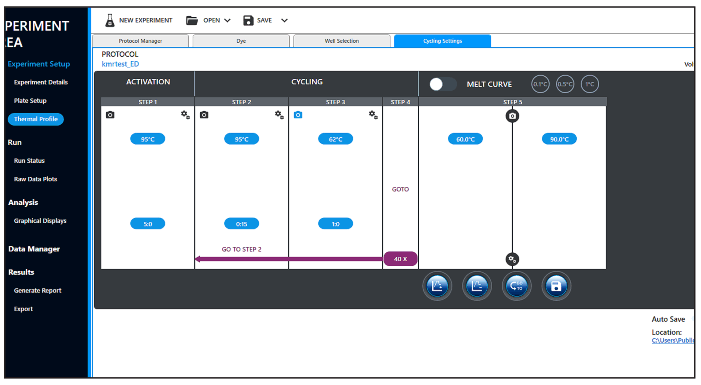
Task: Click Generate Report in the sidebar
Action: (x=38, y=291)
